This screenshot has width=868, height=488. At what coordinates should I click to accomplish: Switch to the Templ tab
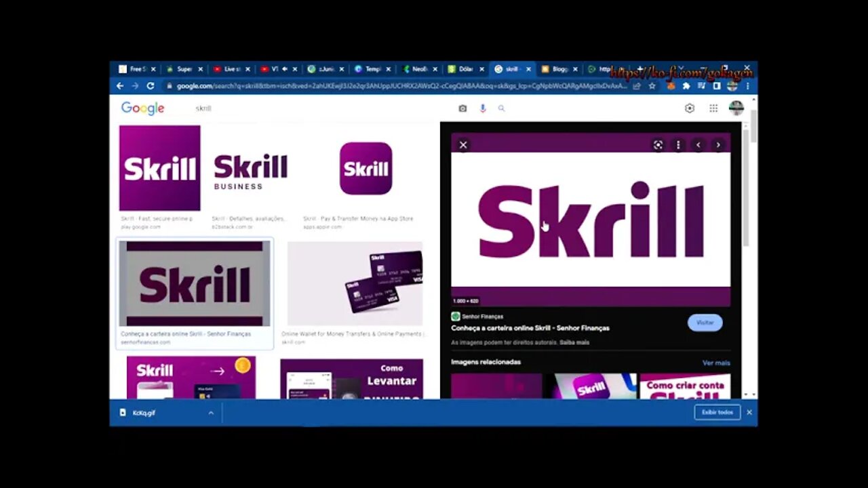tap(372, 69)
